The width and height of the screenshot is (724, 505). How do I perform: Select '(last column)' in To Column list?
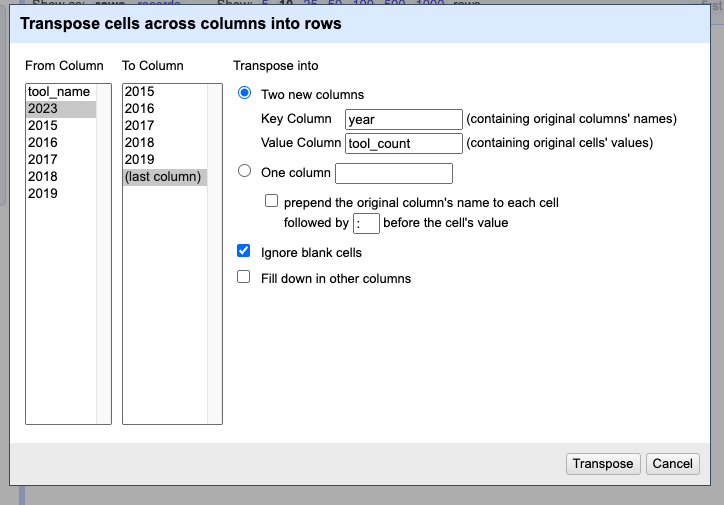click(163, 177)
